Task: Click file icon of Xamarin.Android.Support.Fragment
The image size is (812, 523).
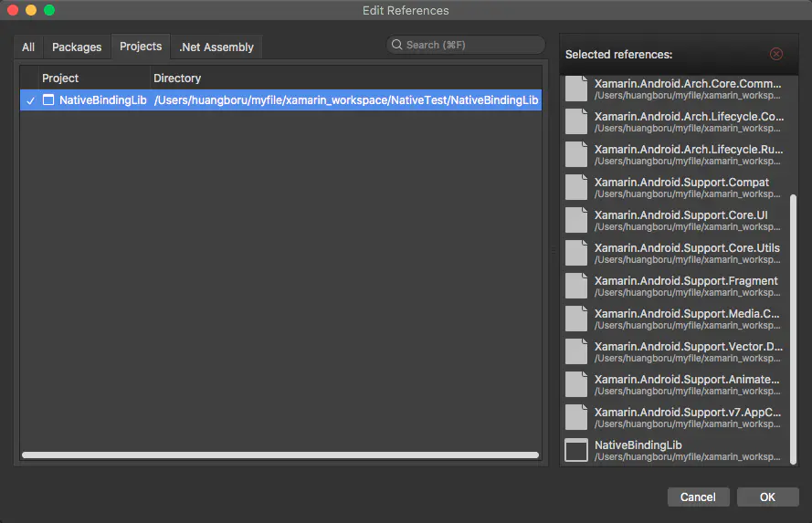Action: (x=576, y=286)
